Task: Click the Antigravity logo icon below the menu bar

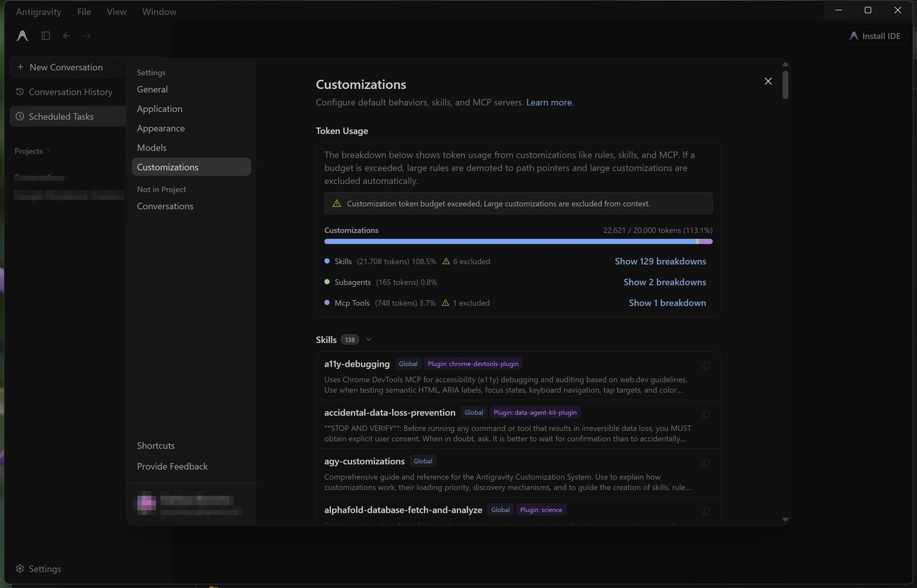Action: coord(22,36)
